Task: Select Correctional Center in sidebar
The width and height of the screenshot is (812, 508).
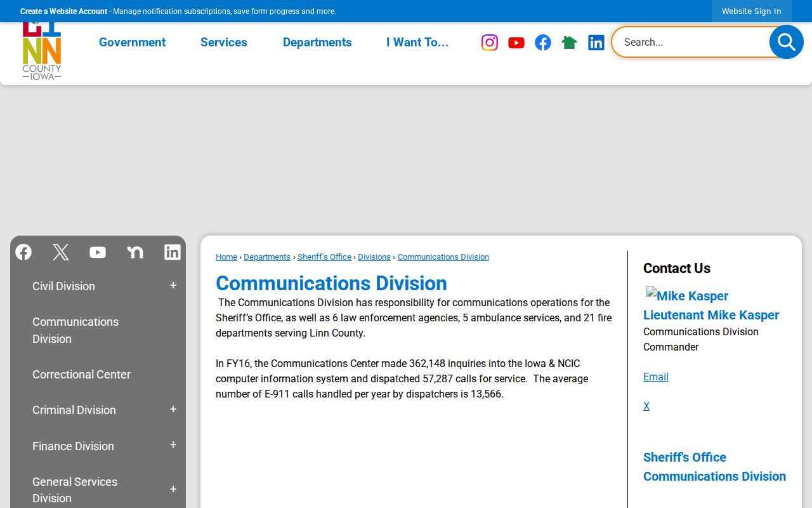Action: coord(81,375)
